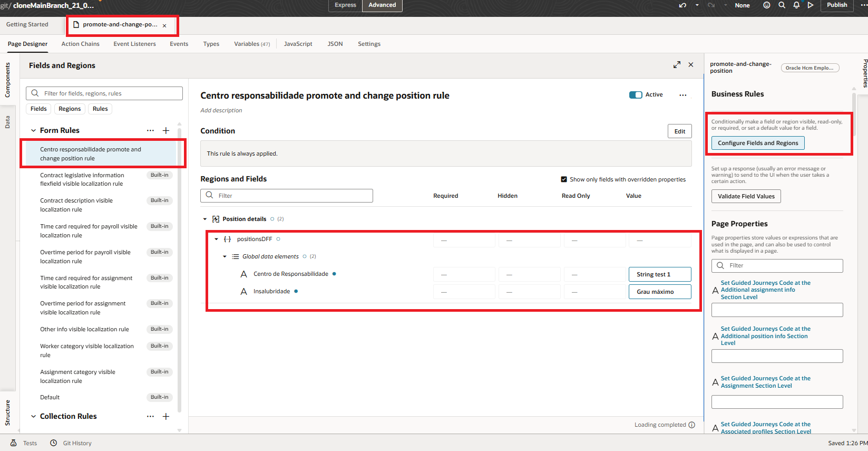Open Git History in the bottom bar
Screen dimensions: 868x451
coord(71,443)
